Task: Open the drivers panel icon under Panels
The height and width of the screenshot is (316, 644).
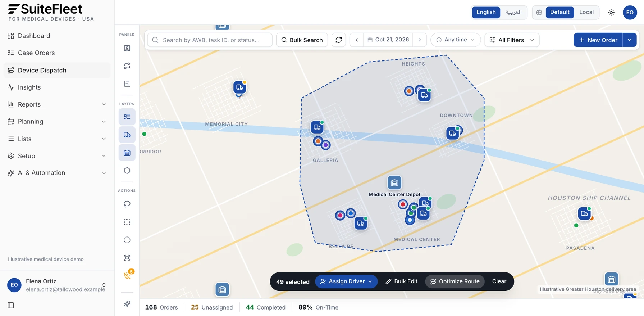Action: (127, 48)
